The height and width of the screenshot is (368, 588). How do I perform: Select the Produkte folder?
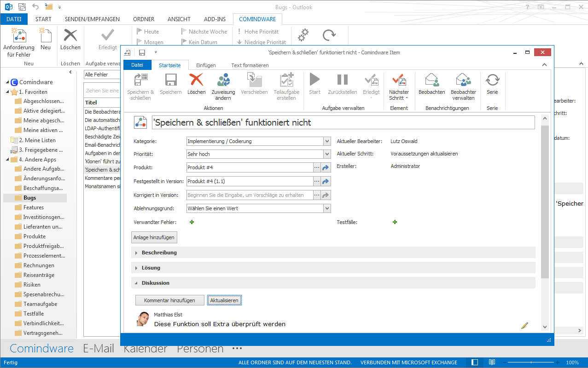pos(35,236)
